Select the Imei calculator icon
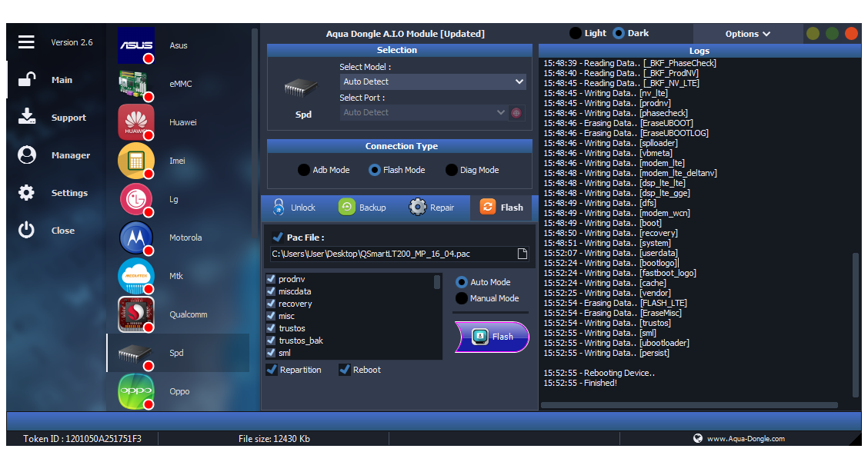 [136, 161]
